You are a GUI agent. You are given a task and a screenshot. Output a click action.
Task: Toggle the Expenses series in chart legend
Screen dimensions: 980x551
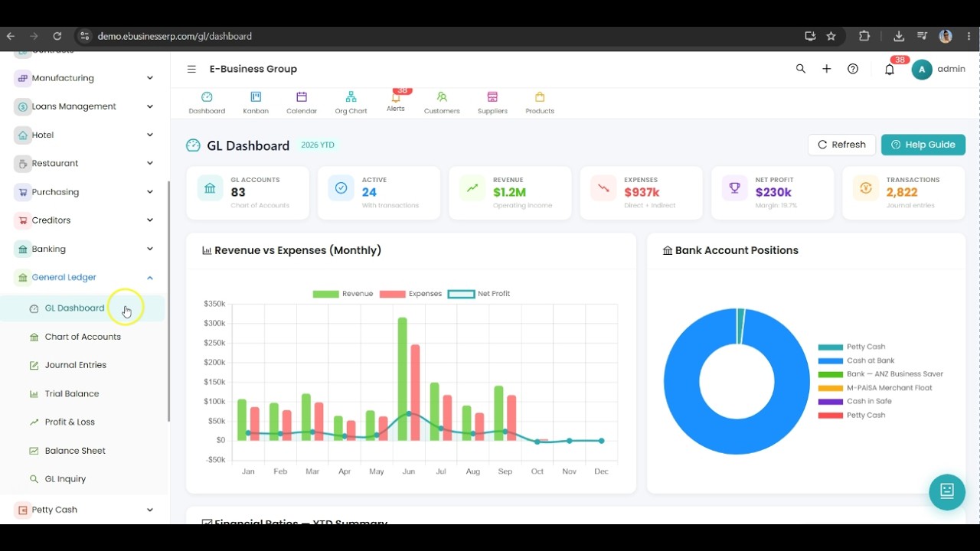411,294
